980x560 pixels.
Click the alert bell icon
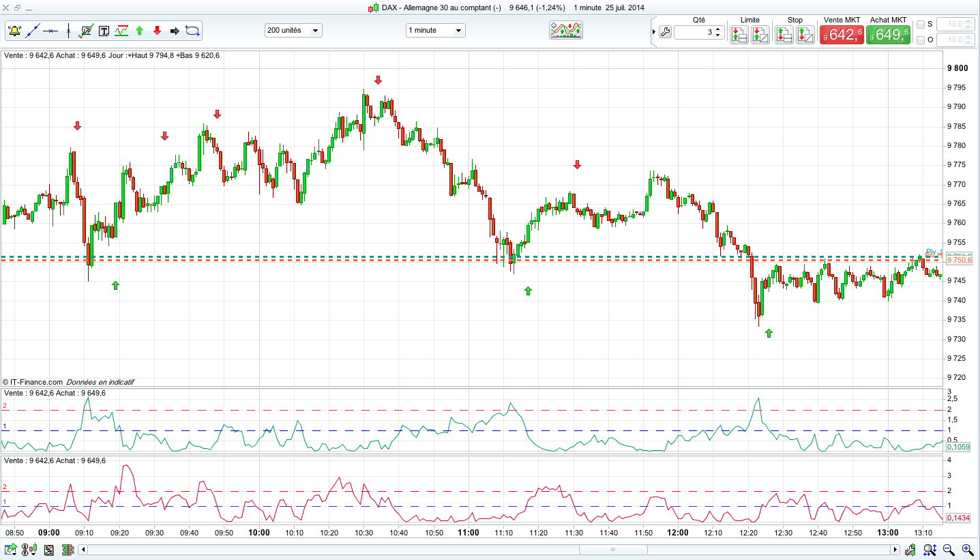point(15,31)
